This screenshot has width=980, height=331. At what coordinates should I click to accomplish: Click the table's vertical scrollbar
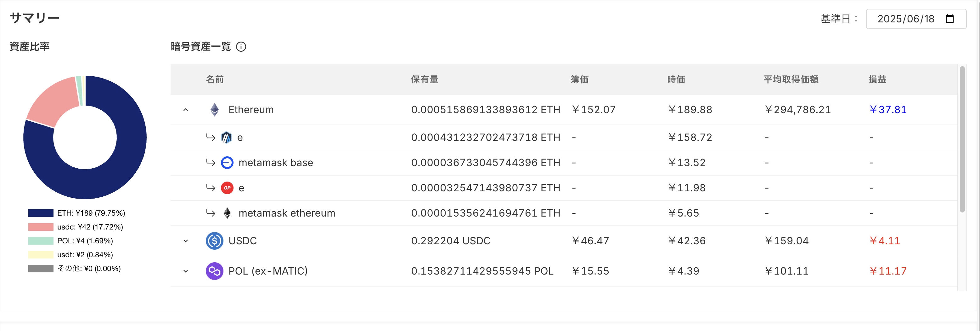(962, 139)
